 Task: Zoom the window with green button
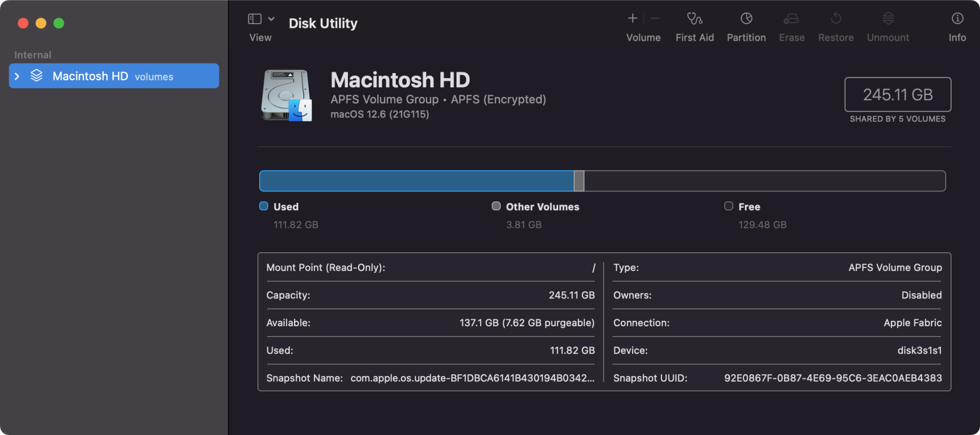click(59, 23)
